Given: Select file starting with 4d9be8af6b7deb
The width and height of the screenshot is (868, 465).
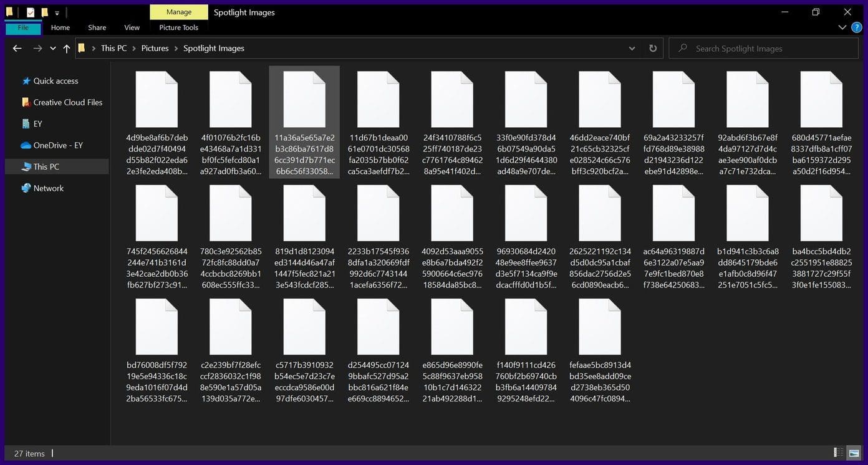Looking at the screenshot, I should point(157,123).
